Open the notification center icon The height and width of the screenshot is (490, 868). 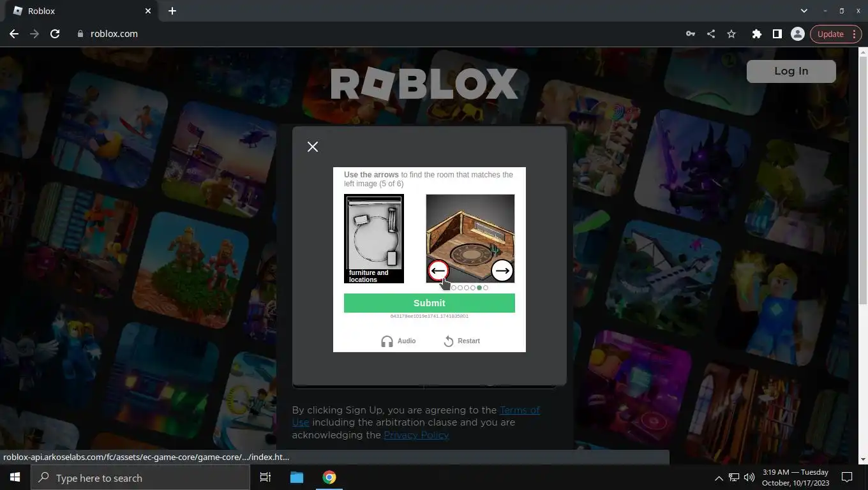click(847, 477)
